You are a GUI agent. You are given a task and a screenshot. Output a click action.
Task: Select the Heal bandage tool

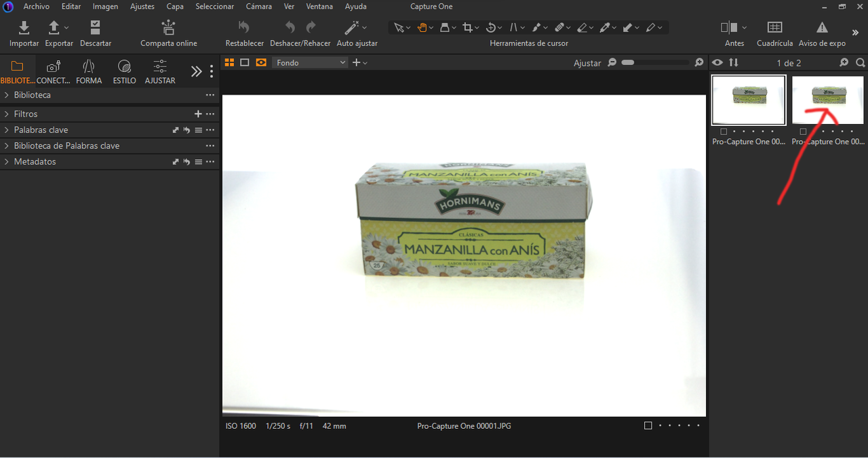tap(559, 28)
